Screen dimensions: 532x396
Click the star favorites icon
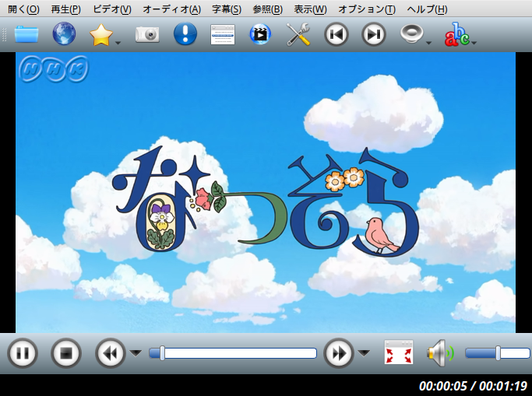(101, 34)
